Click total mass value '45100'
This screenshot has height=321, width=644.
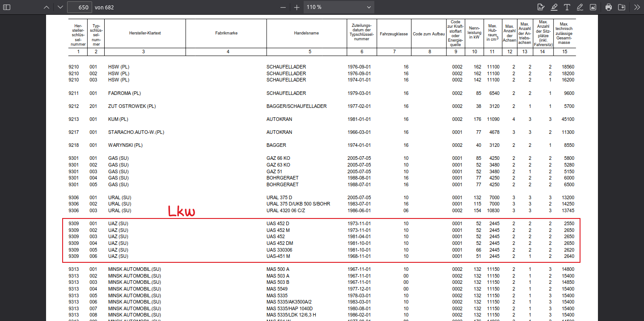[567, 119]
